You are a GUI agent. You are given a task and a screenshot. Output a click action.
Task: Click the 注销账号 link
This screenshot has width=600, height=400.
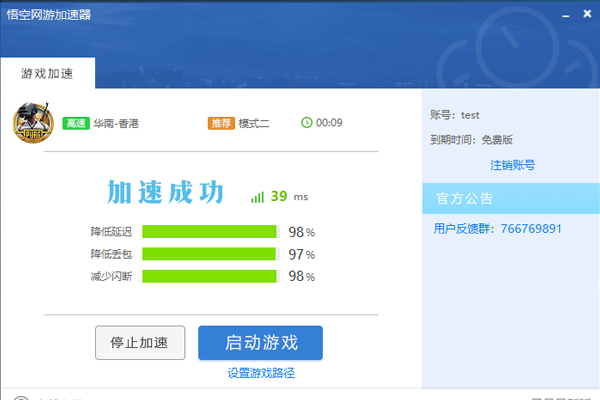click(x=513, y=165)
